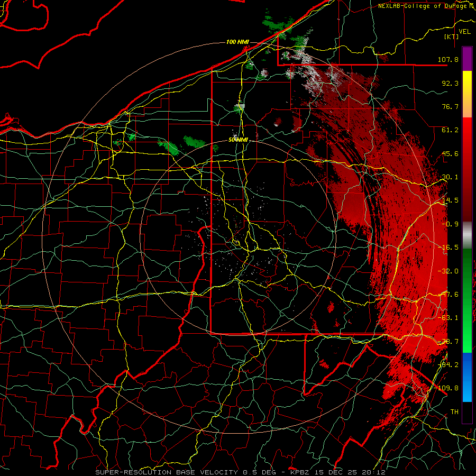
Task: Click the [KT] units label
Action: click(452, 36)
